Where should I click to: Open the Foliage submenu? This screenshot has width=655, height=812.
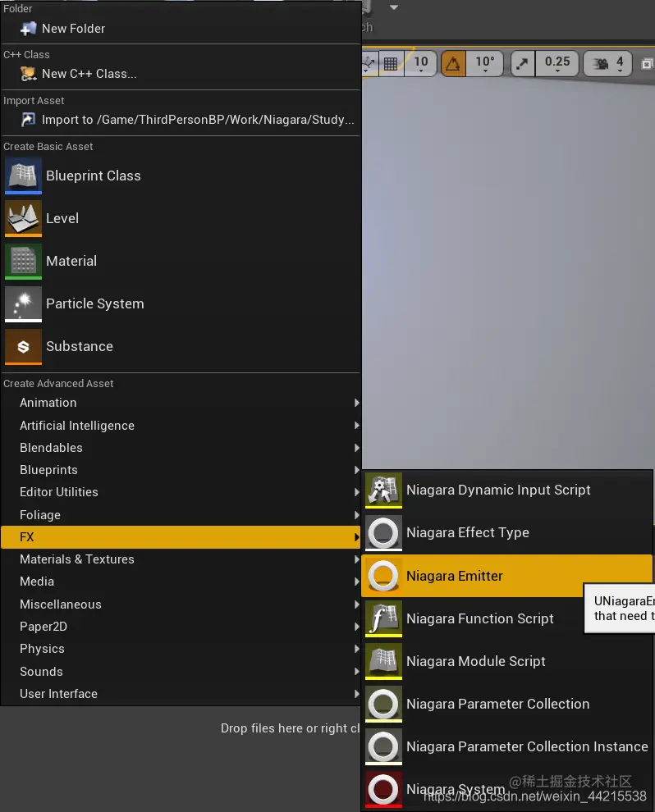tap(181, 515)
